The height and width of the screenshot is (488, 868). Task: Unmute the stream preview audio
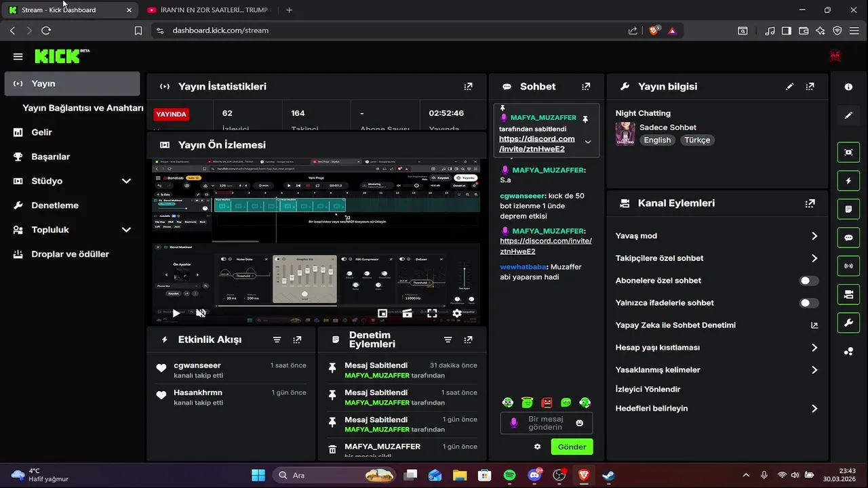[x=201, y=313]
